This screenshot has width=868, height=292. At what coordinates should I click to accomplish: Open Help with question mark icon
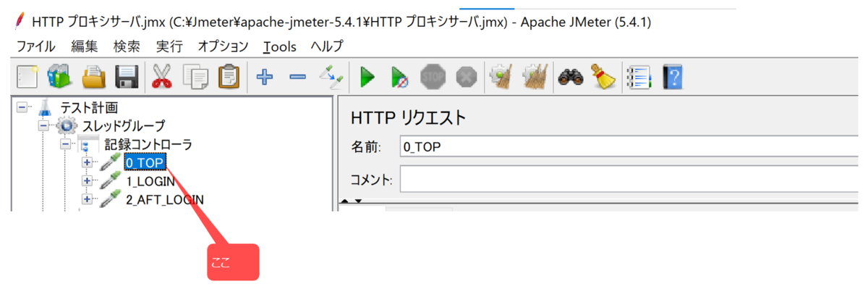point(673,76)
